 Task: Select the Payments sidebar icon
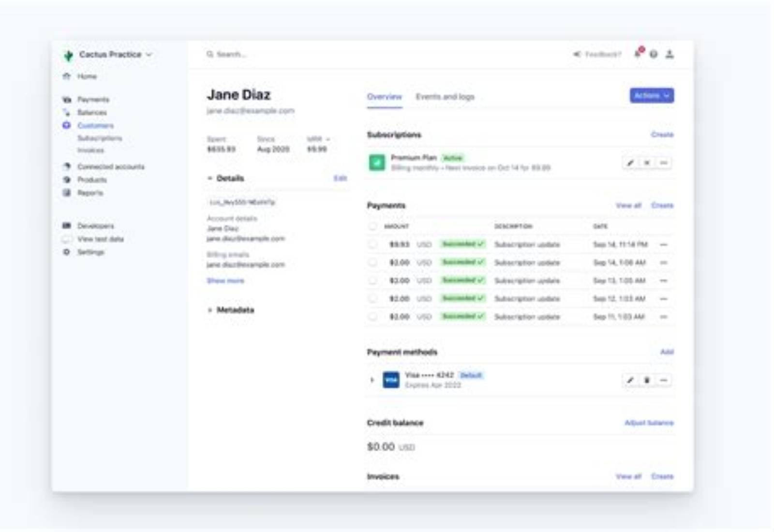pos(67,99)
